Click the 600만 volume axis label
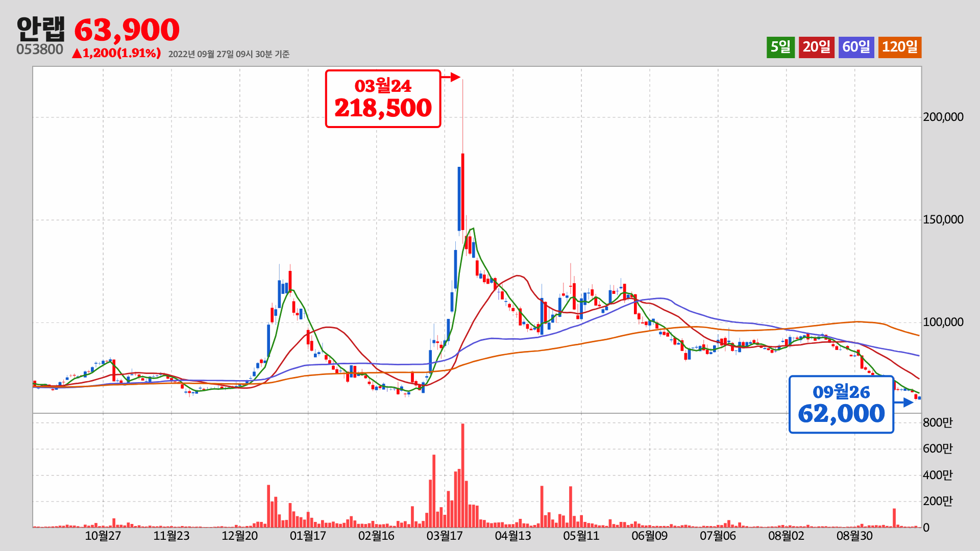The width and height of the screenshot is (980, 551). point(938,448)
